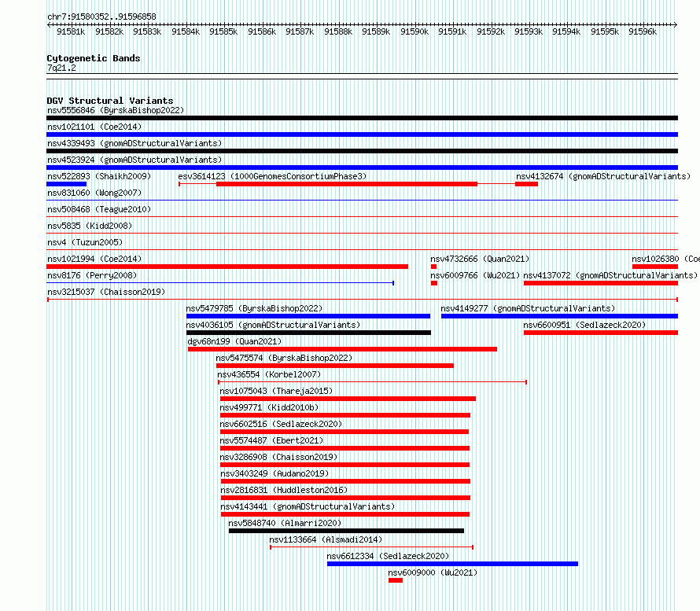Open nsv3403249 (Audano2019) label
Image resolution: width=700 pixels, height=611 pixels.
point(275,473)
